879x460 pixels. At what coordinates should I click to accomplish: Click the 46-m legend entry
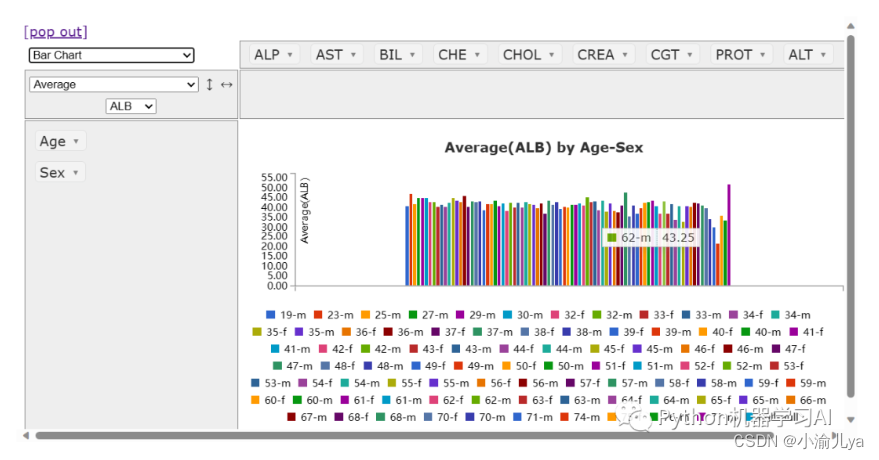[743, 349]
